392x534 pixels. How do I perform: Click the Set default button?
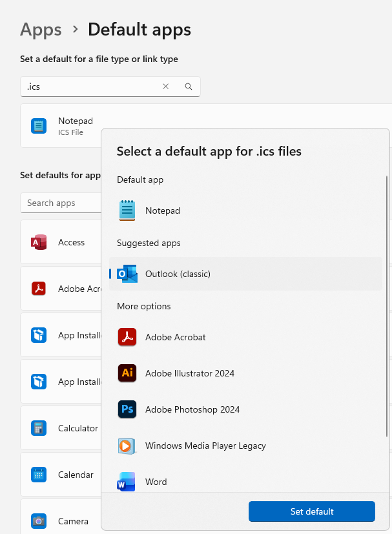[312, 511]
